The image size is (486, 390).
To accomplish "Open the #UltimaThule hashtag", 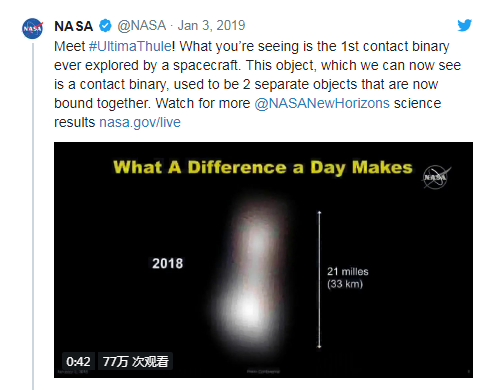I will (x=130, y=46).
